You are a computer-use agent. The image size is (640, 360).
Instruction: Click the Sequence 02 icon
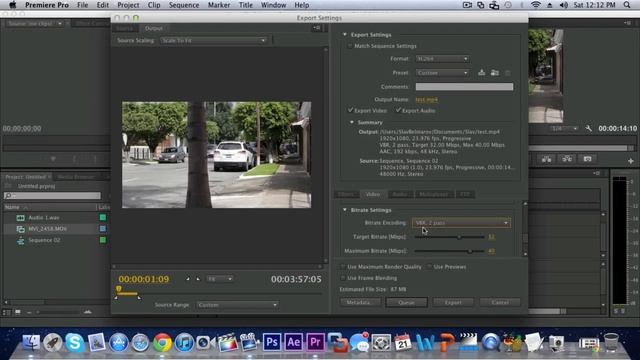click(20, 240)
